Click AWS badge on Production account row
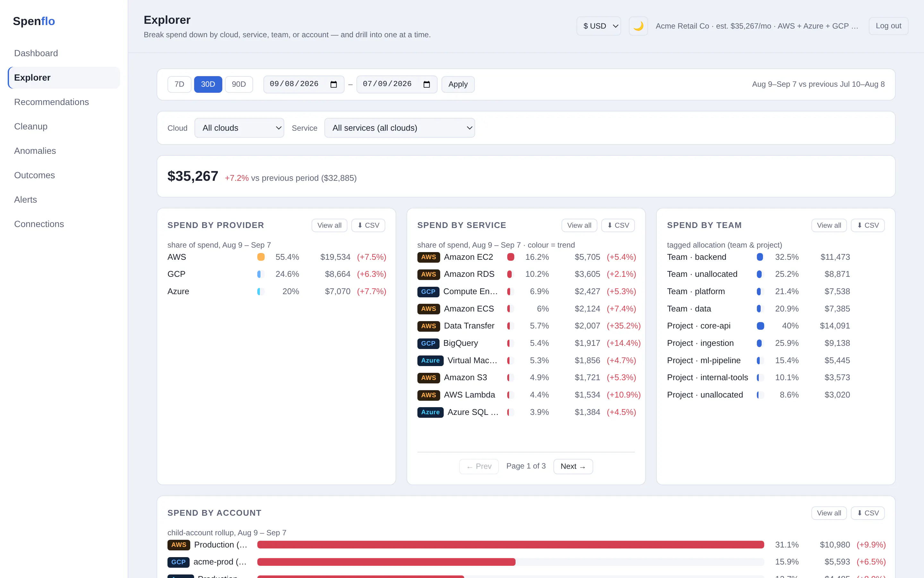Viewport: 924px width, 578px height. (x=179, y=545)
